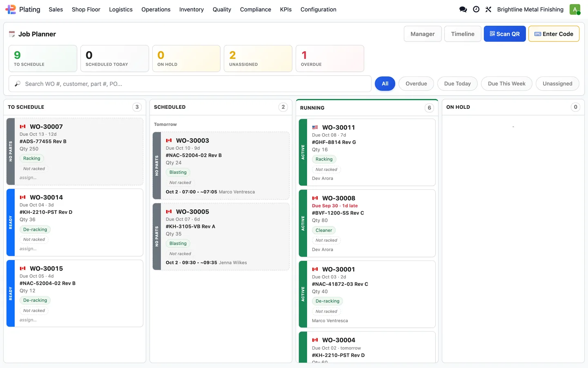Toggle the Unassigned filter pill
This screenshot has height=368, width=588.
(x=557, y=84)
